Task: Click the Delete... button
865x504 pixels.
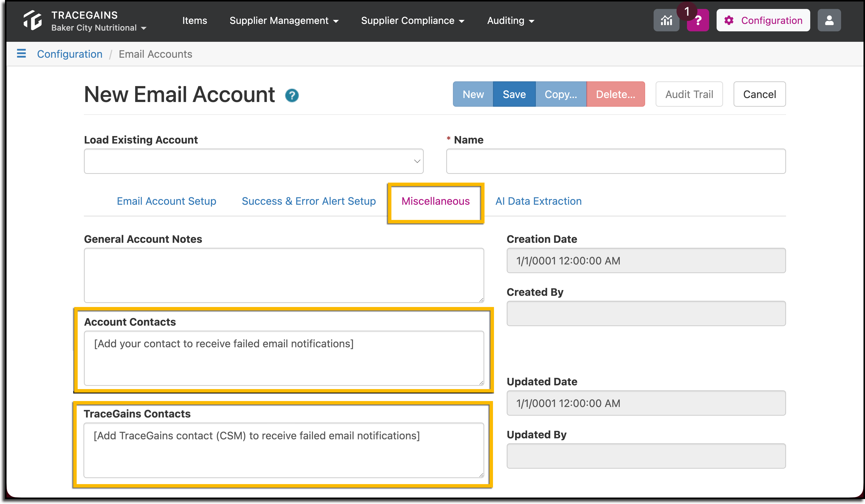Action: [x=616, y=94]
